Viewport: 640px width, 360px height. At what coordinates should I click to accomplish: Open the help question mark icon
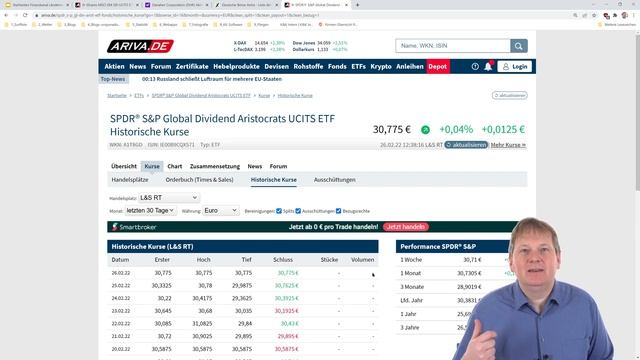[x=475, y=67]
